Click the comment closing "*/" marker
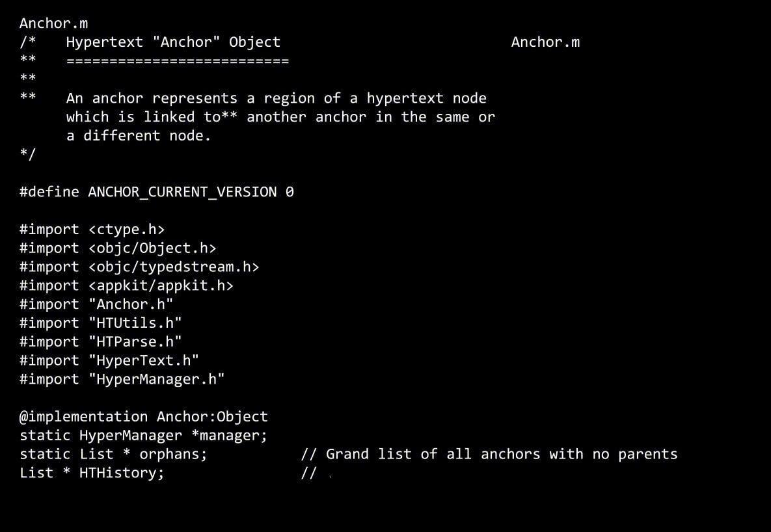The height and width of the screenshot is (532, 771). [27, 155]
